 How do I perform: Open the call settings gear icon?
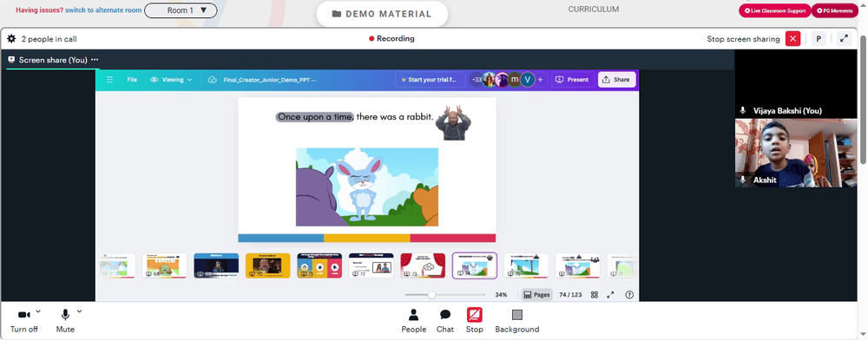click(11, 39)
